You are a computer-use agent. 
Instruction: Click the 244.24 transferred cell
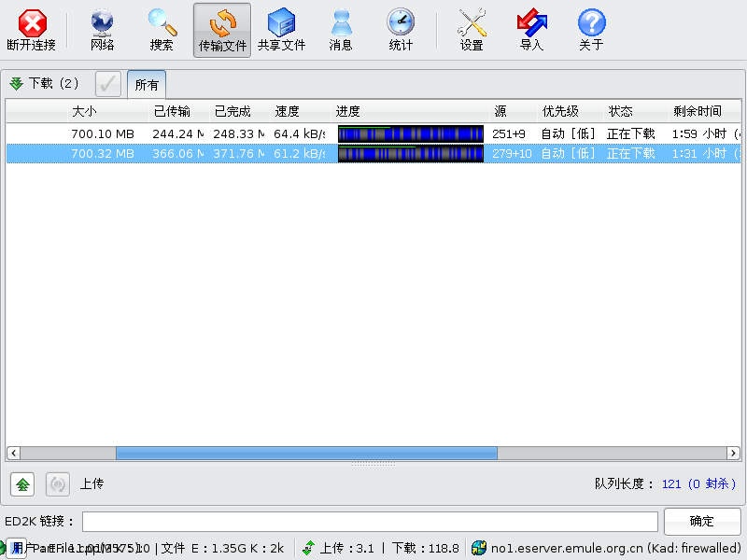pyautogui.click(x=178, y=133)
